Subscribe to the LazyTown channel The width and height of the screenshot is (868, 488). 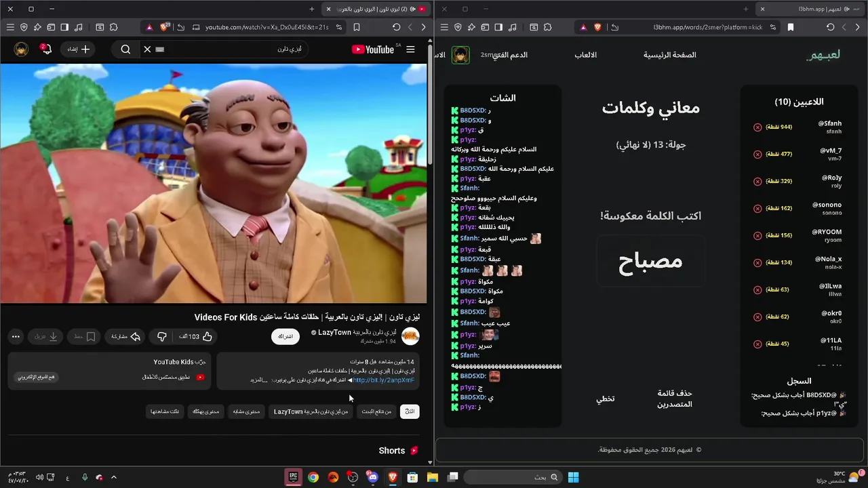[x=285, y=336]
